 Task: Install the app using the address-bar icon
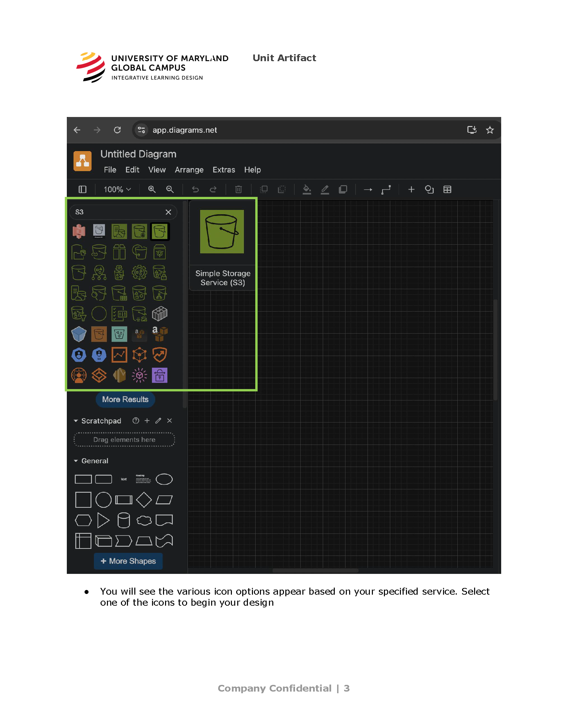pos(472,130)
